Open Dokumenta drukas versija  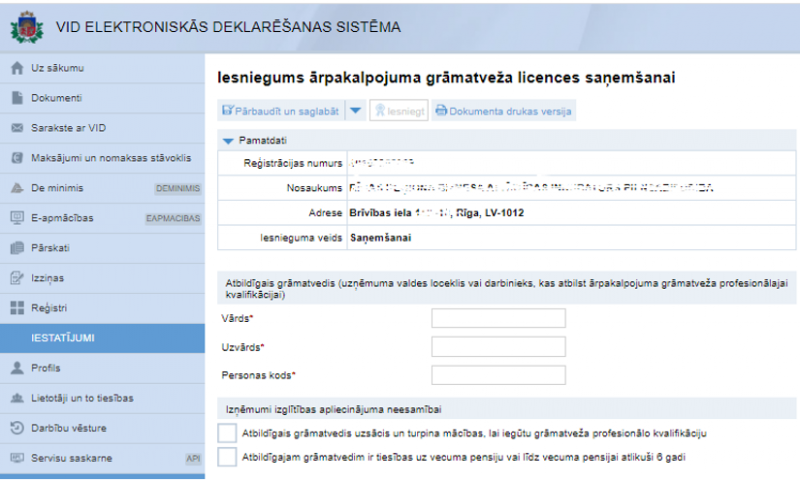503,110
